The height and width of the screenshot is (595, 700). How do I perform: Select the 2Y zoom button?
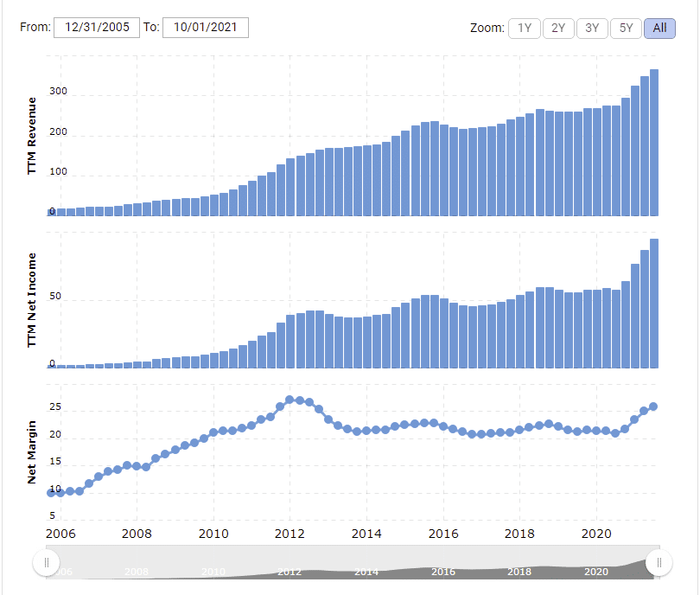coord(558,28)
